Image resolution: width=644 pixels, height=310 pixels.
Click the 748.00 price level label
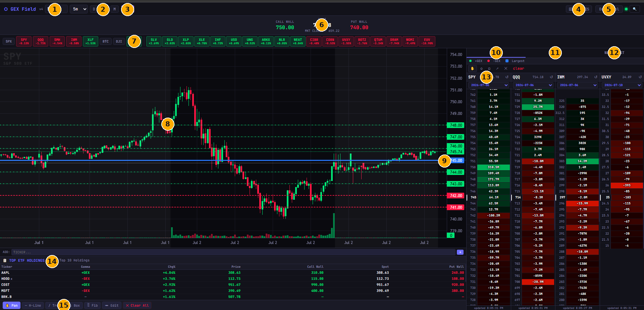456,125
